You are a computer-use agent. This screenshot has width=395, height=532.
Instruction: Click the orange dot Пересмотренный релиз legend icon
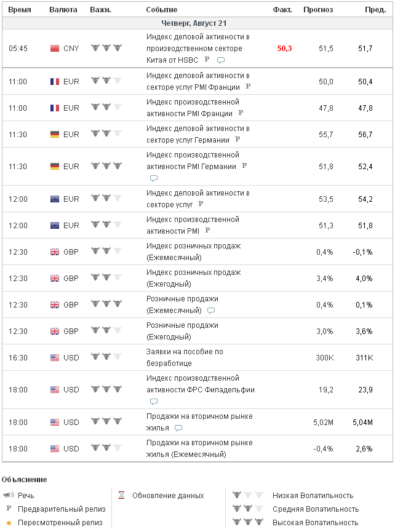[9, 523]
